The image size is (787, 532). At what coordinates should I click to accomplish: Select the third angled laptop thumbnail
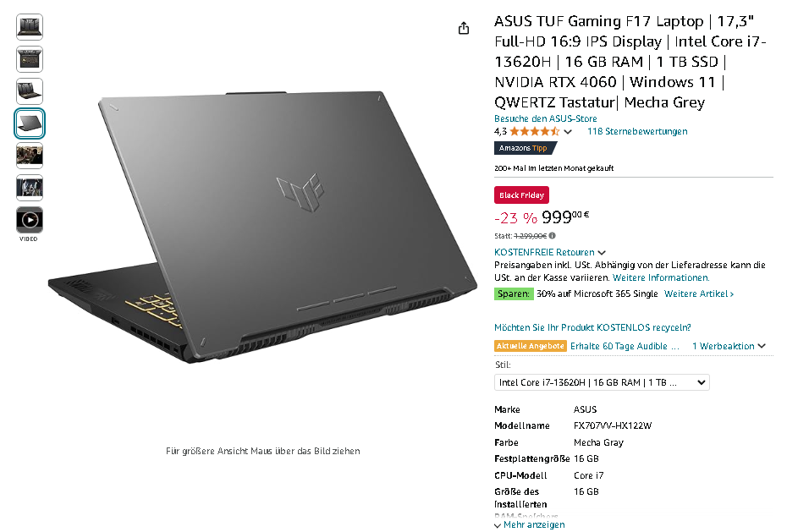pos(30,91)
